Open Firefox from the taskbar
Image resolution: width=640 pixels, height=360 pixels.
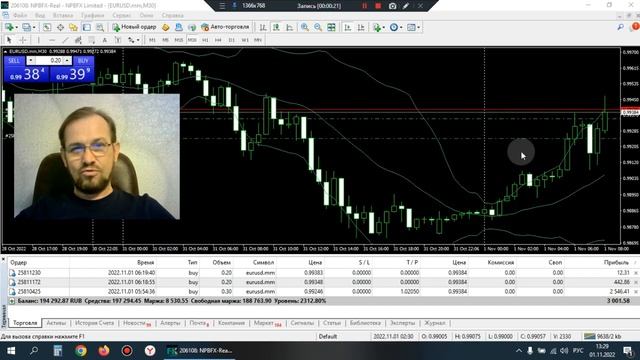[x=104, y=350]
